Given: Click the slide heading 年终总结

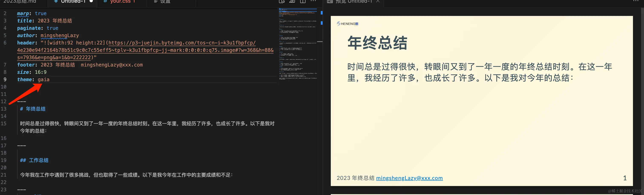Looking at the screenshot, I should coord(377,43).
